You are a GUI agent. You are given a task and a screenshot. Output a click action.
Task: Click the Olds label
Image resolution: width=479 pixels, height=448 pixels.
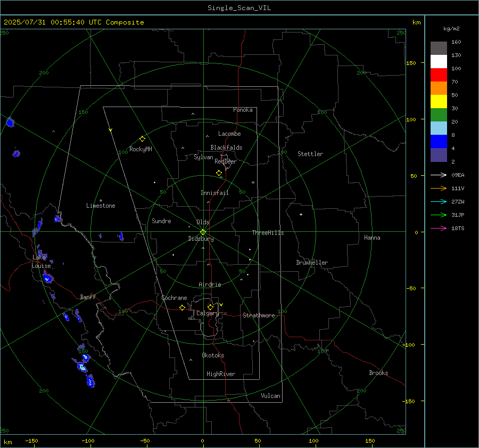(x=203, y=222)
